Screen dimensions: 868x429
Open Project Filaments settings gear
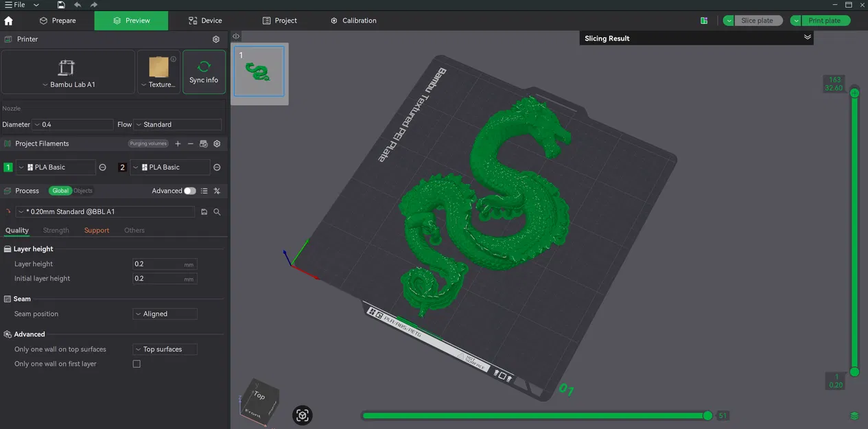point(217,143)
